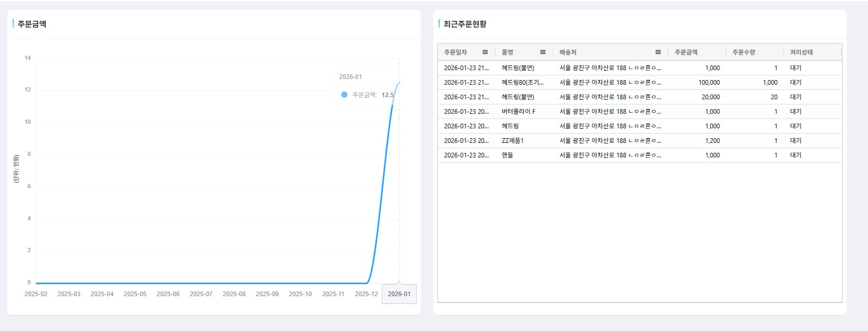Click the 20,000 order amount cell
This screenshot has height=331, width=868.
(x=710, y=97)
